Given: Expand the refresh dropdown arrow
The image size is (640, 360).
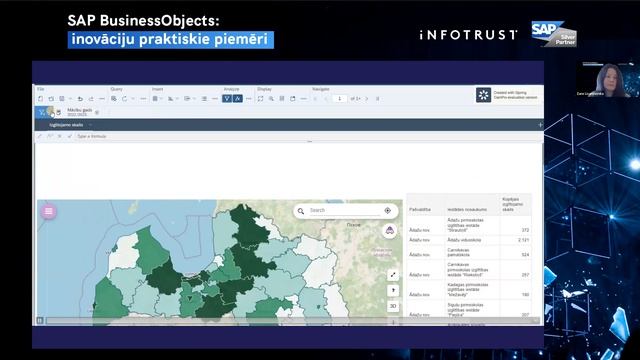Looking at the screenshot, I should [x=133, y=99].
